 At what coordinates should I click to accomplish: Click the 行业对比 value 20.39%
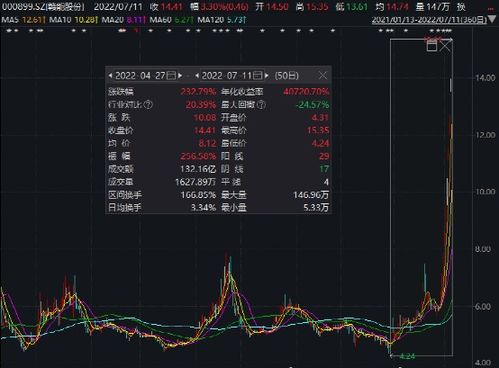click(201, 105)
